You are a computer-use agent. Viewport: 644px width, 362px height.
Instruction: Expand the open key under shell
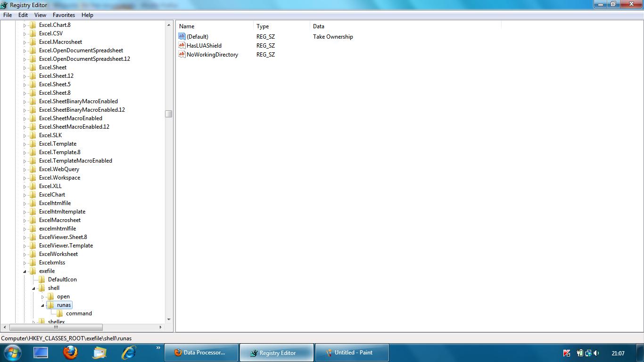point(42,297)
